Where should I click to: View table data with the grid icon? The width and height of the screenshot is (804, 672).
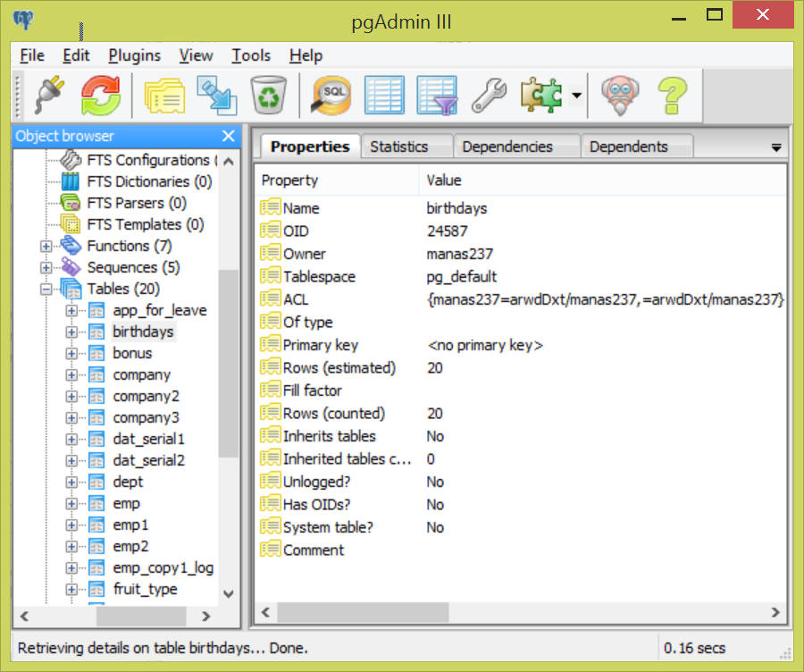click(x=384, y=95)
